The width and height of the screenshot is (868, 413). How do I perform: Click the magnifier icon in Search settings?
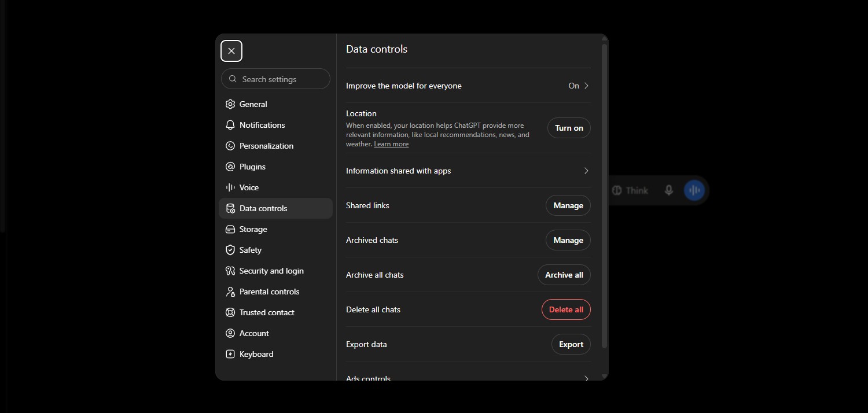(233, 79)
